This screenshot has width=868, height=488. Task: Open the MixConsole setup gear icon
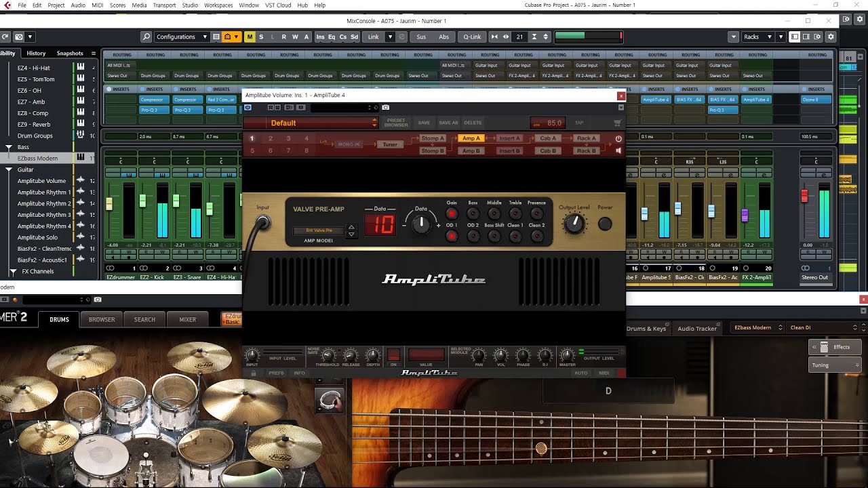[x=831, y=37]
